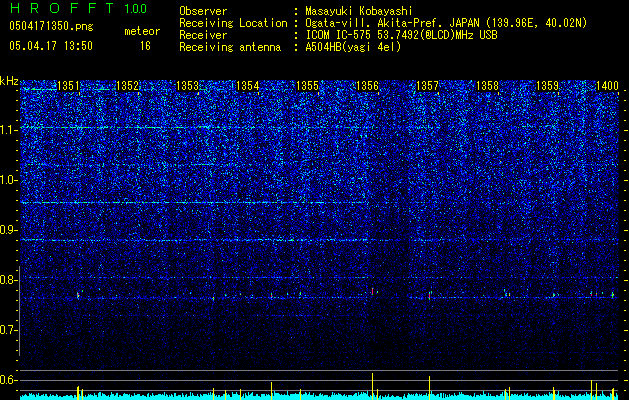Click the Receiving Location label
Screen dimensions: 629x400
(233, 23)
